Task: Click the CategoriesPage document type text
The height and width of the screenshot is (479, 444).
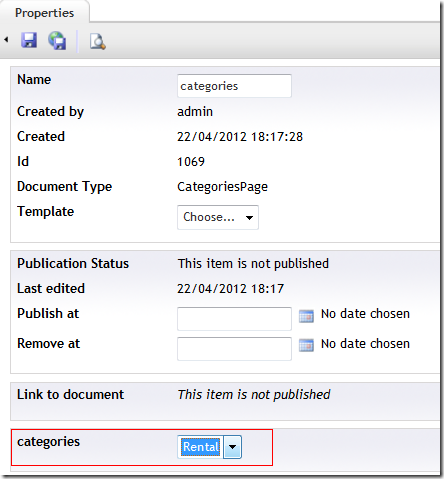Action: tap(222, 187)
